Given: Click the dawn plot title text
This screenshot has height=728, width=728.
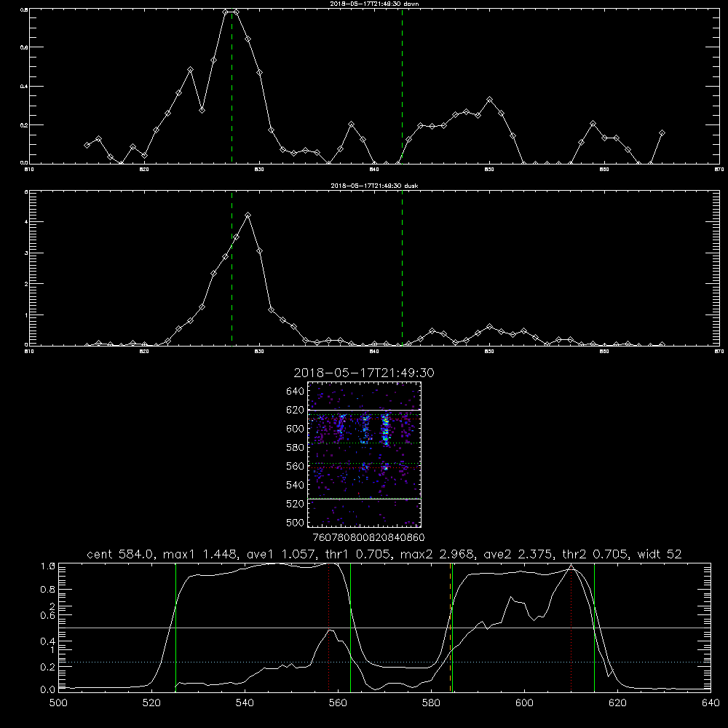Looking at the screenshot, I should [374, 4].
